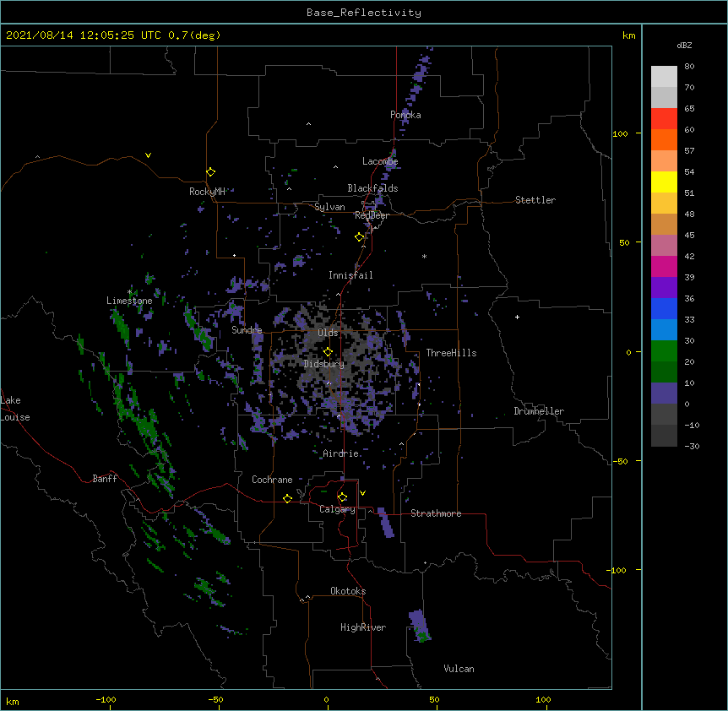Click the Innisfail city label
Screen dimensions: 728x711
coord(350,275)
